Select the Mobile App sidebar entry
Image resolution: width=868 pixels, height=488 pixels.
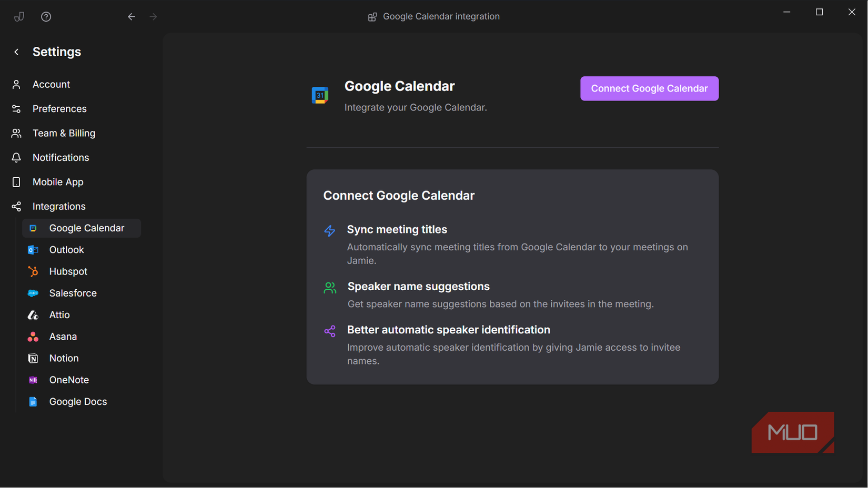click(x=58, y=182)
